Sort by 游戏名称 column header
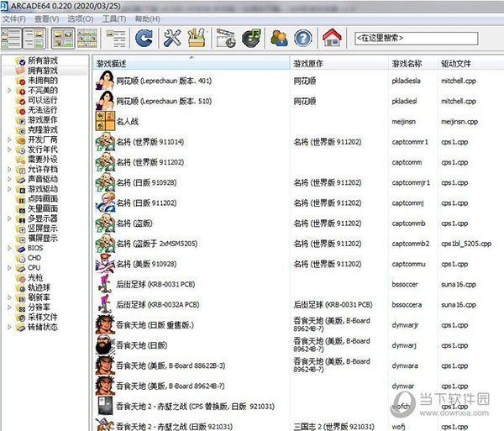The width and height of the screenshot is (504, 431). 412,64
